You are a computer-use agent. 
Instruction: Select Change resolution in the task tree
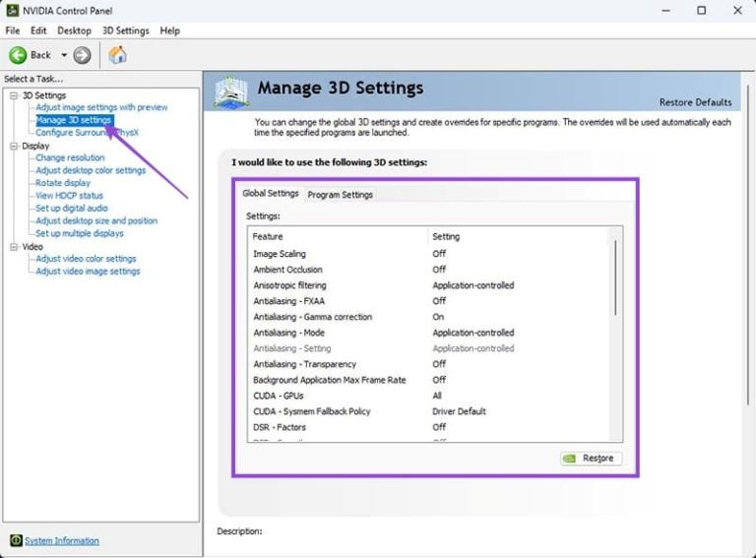70,157
